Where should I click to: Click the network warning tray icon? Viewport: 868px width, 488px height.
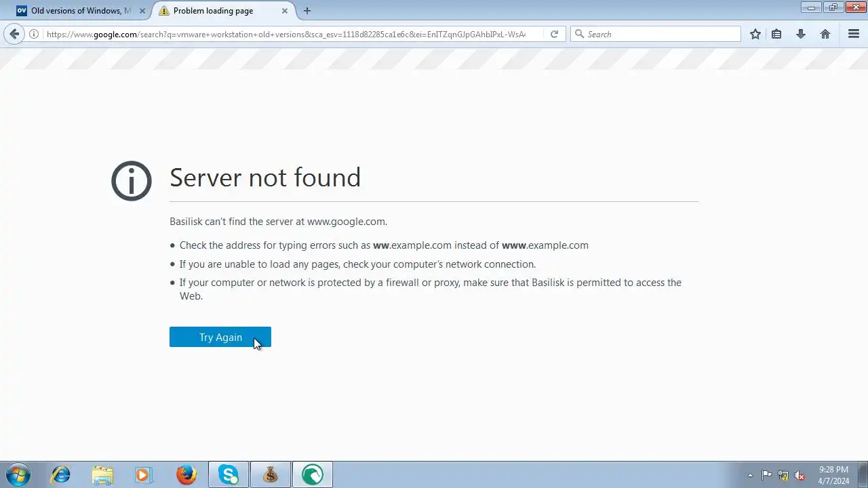(783, 475)
